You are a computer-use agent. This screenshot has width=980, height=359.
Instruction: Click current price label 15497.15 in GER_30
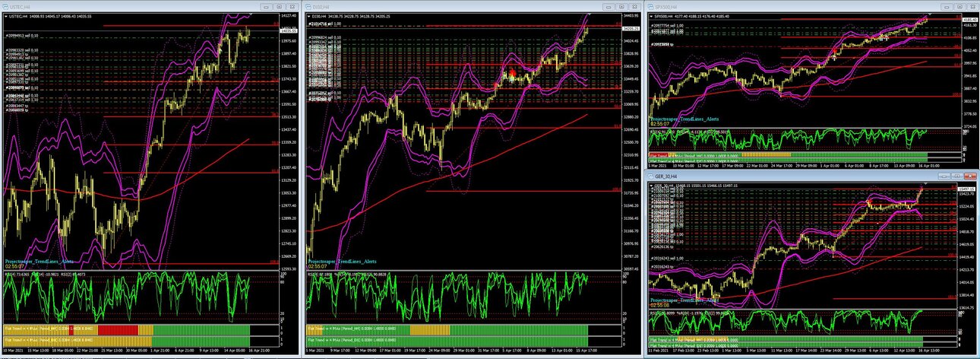tap(966, 188)
